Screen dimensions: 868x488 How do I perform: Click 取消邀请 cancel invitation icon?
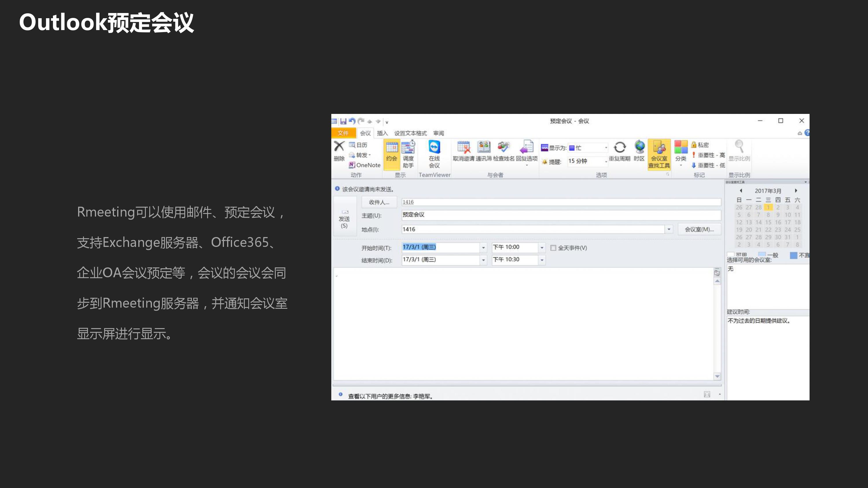pos(463,151)
